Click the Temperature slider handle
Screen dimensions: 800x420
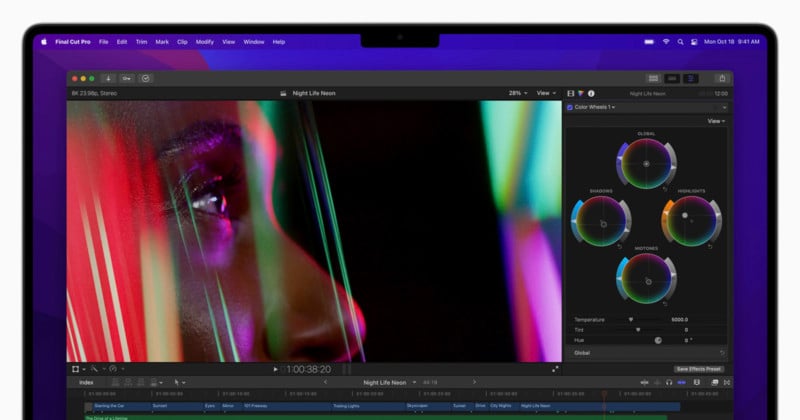pyautogui.click(x=631, y=319)
